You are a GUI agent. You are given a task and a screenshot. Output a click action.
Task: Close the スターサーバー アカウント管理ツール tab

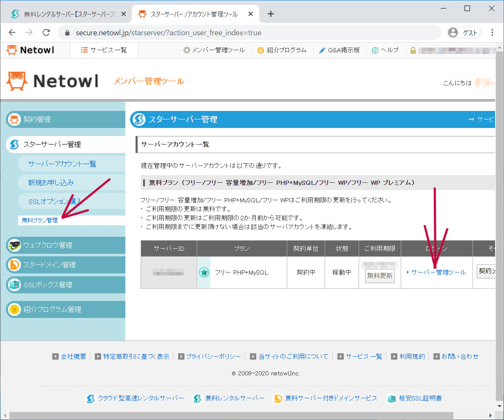pos(251,14)
